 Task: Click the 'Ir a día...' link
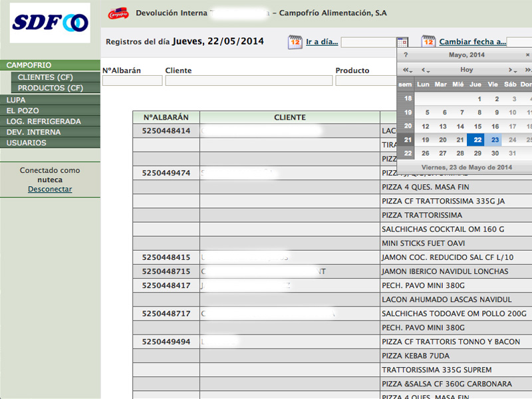pyautogui.click(x=322, y=42)
